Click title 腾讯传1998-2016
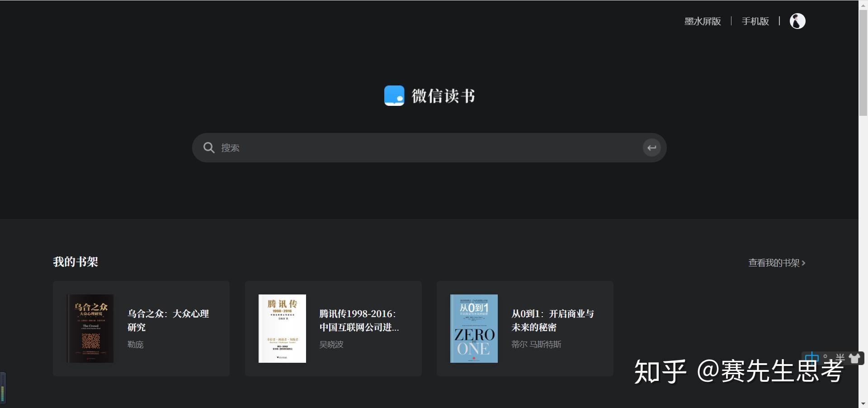This screenshot has height=408, width=868. [359, 320]
